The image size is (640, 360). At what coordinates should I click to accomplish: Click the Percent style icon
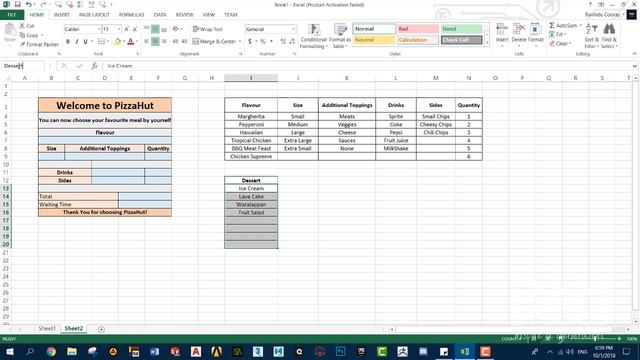point(263,42)
